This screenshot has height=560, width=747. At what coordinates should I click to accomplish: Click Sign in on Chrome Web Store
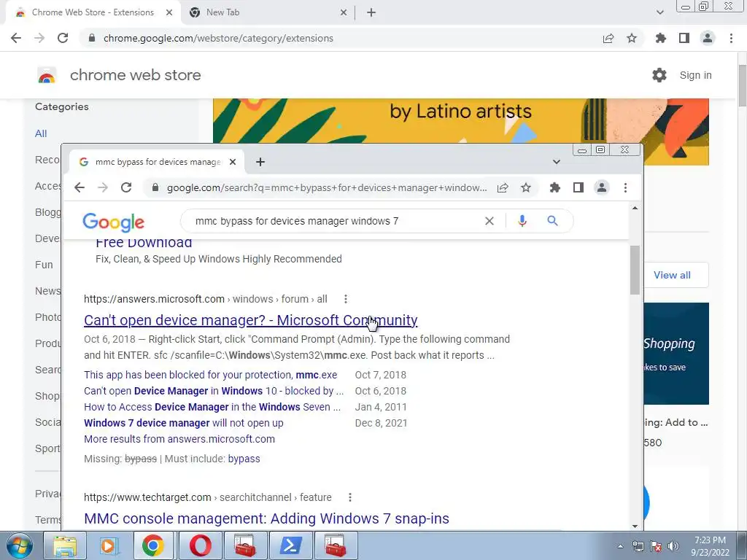click(x=695, y=75)
